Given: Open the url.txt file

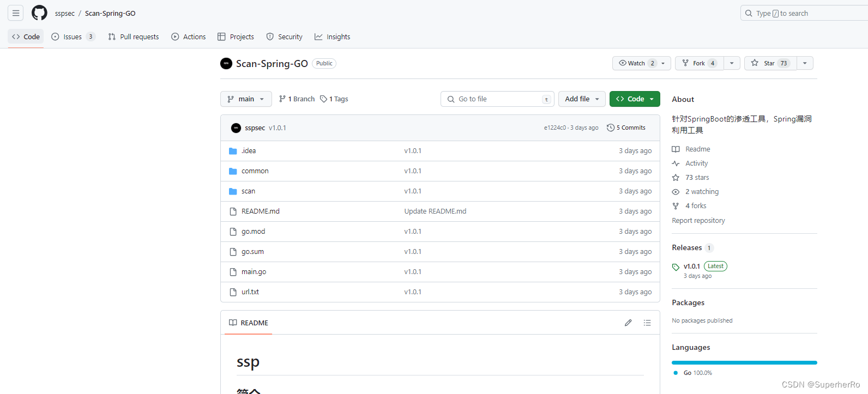Looking at the screenshot, I should [x=250, y=292].
